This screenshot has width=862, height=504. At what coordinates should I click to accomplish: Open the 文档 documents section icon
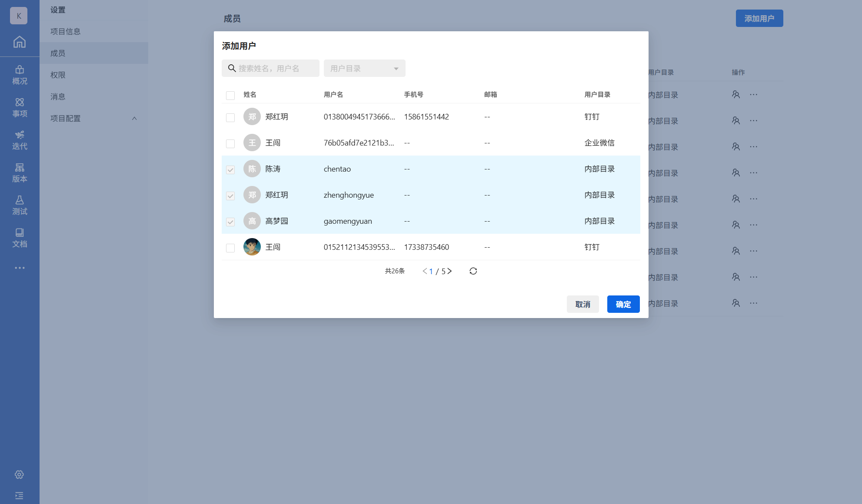pos(20,238)
